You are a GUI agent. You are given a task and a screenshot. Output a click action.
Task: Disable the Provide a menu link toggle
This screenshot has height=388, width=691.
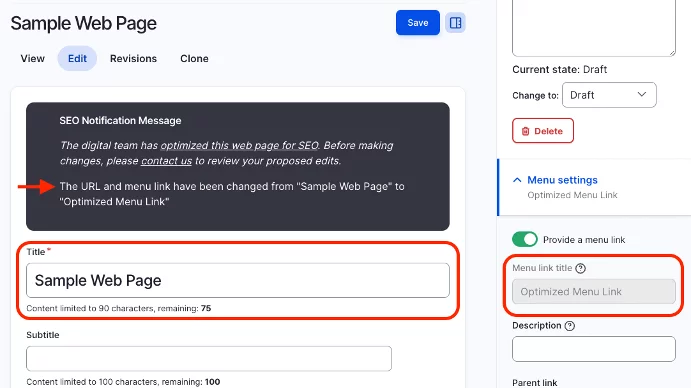524,239
